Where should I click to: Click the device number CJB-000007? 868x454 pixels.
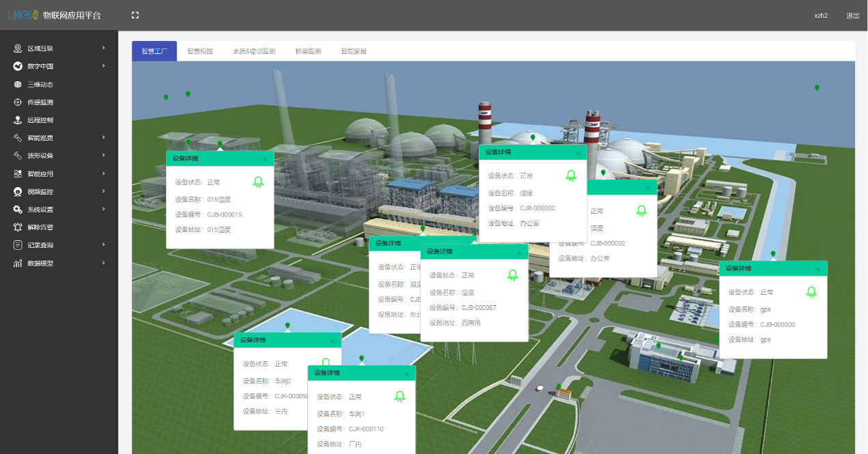click(479, 308)
